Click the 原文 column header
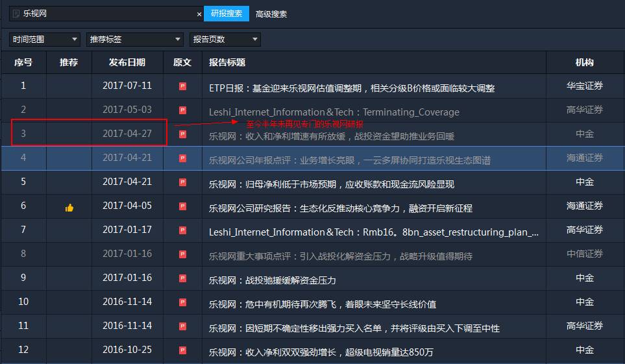625x364 pixels. pyautogui.click(x=182, y=62)
